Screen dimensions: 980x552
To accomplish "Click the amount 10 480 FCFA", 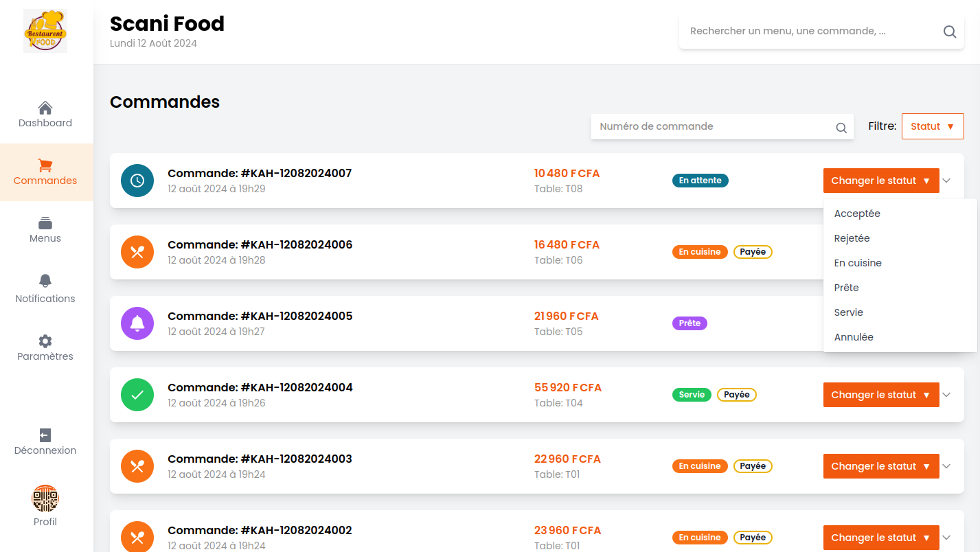I will pyautogui.click(x=567, y=174).
